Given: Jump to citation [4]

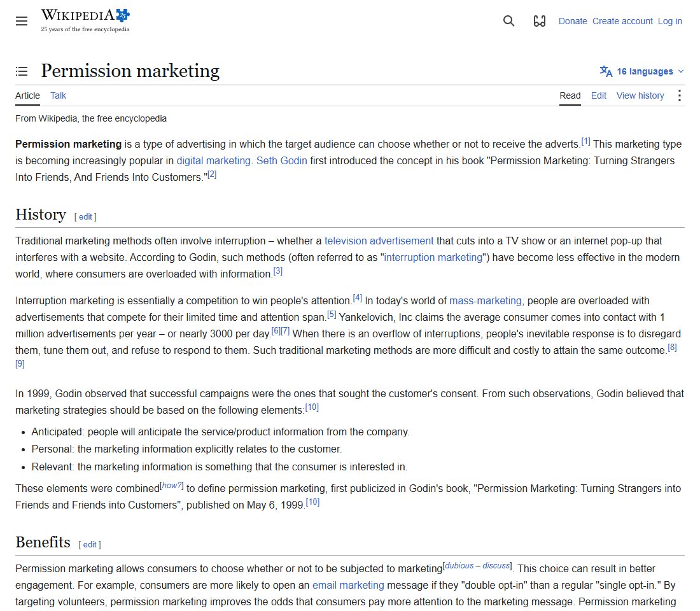Looking at the screenshot, I should tap(357, 298).
